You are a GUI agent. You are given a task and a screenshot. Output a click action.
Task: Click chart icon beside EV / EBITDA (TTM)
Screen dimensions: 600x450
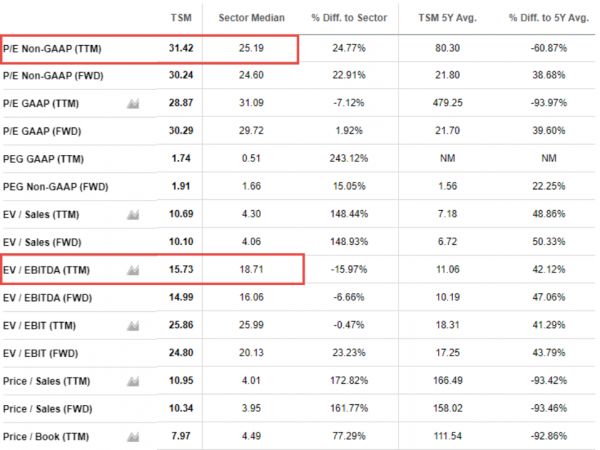tap(133, 271)
